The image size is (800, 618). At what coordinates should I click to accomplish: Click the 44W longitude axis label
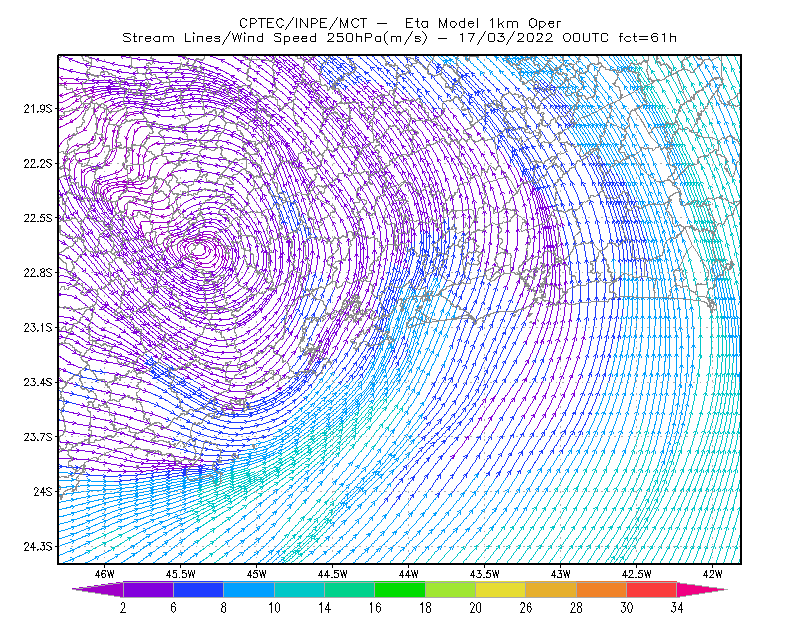[409, 574]
